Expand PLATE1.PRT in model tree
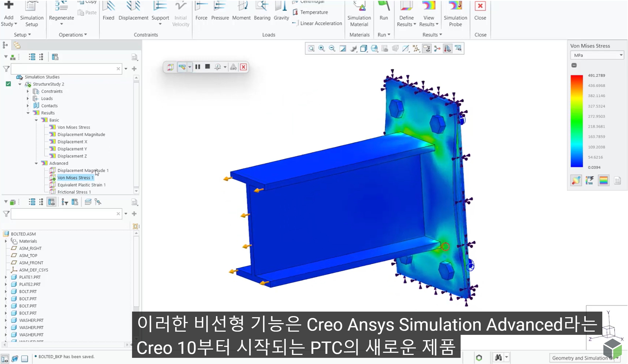 [6, 277]
